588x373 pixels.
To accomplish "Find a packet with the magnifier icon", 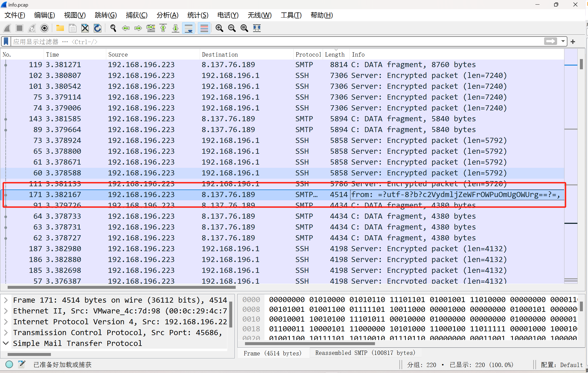I will pos(113,28).
